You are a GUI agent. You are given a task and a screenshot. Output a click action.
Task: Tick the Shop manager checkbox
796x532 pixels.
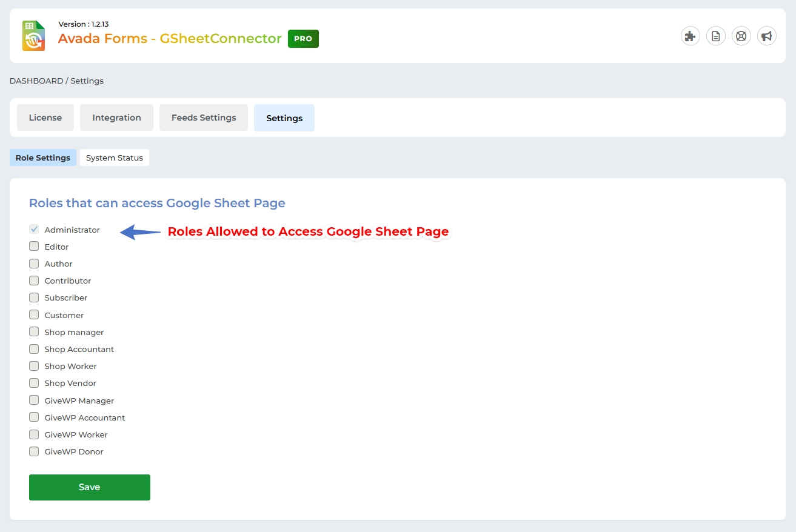point(34,332)
